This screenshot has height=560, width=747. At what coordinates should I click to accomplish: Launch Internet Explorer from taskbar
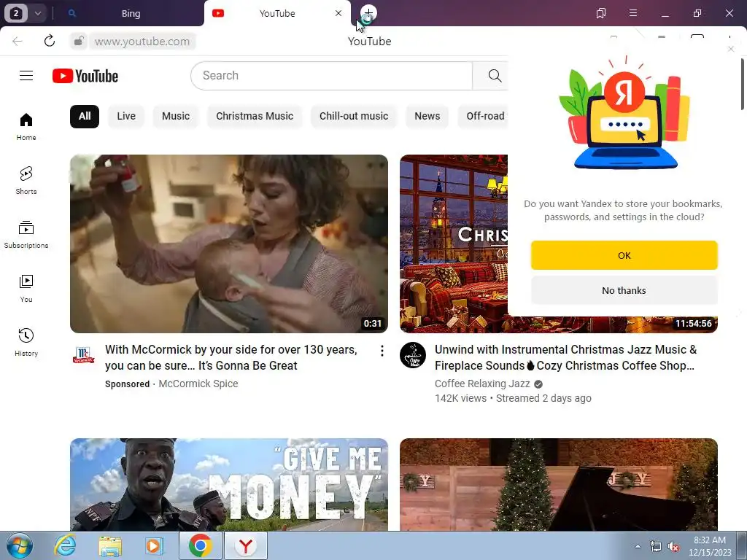[x=65, y=545]
